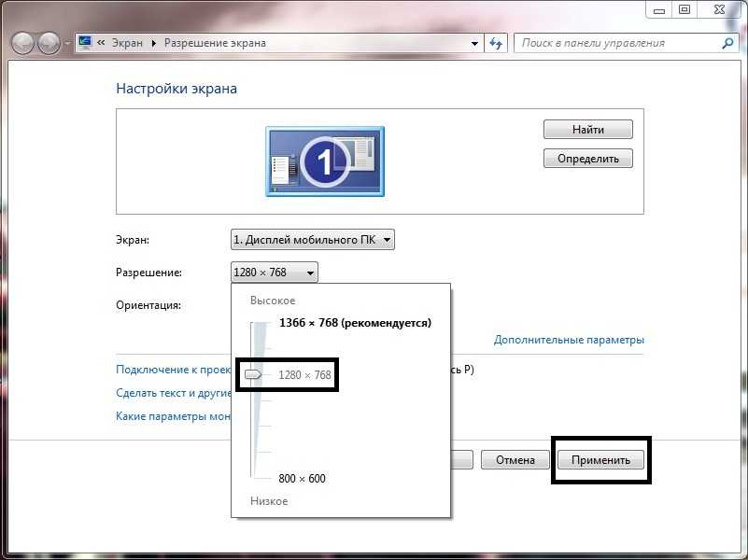Click the 1280 × 768 slider label

click(x=304, y=375)
